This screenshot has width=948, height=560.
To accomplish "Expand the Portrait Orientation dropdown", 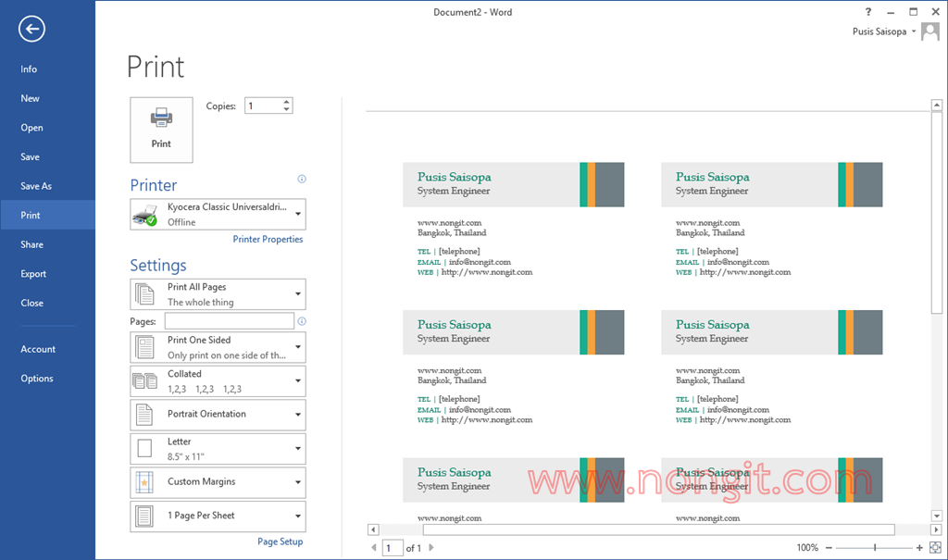I will click(x=298, y=415).
